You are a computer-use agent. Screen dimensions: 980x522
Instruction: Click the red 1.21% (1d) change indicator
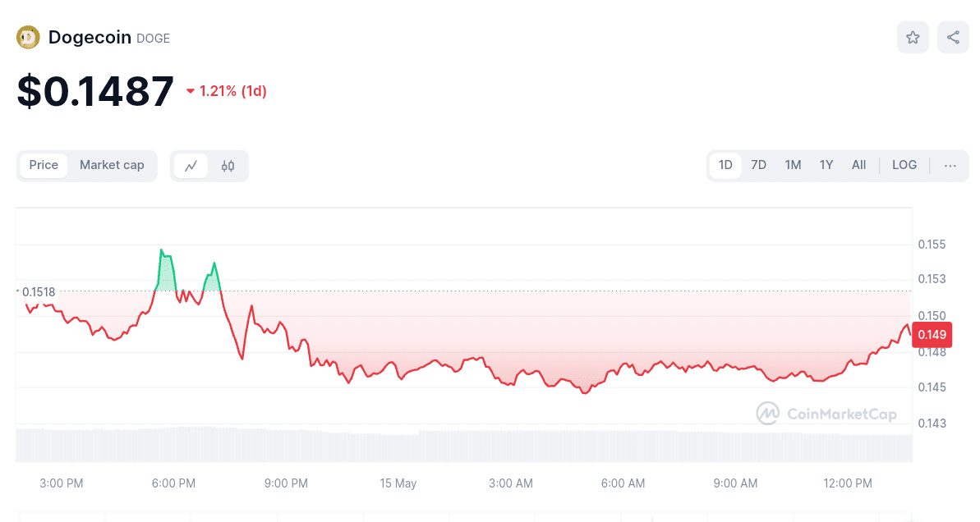point(226,91)
